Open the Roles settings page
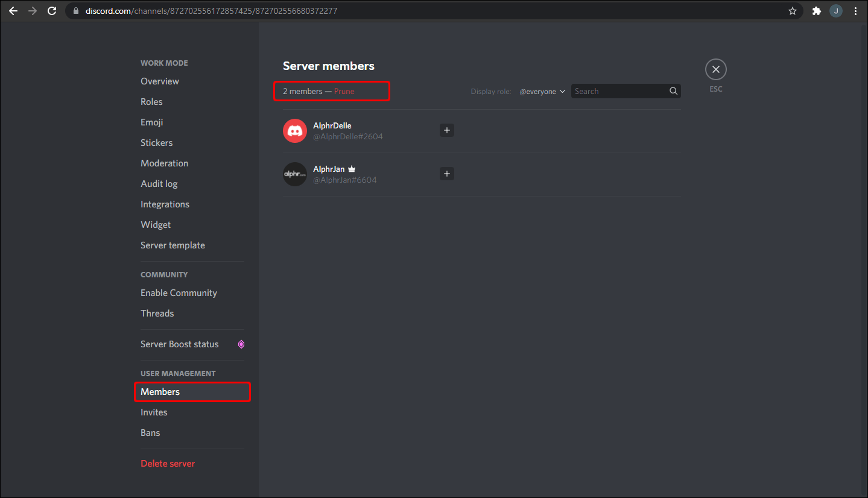868x498 pixels. click(x=151, y=102)
